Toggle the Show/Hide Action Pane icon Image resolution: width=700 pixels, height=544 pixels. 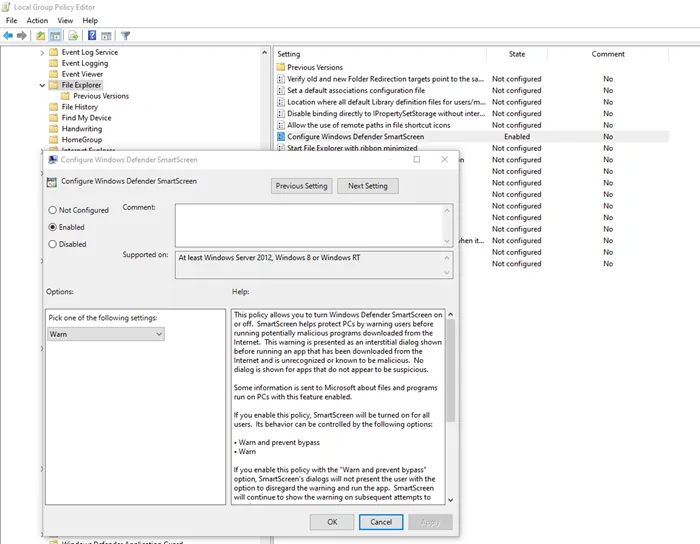(x=106, y=36)
